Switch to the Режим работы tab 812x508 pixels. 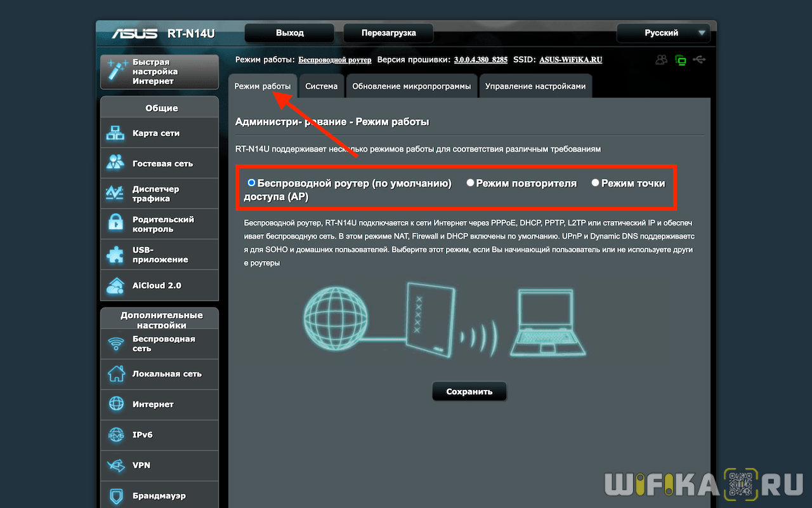[263, 86]
